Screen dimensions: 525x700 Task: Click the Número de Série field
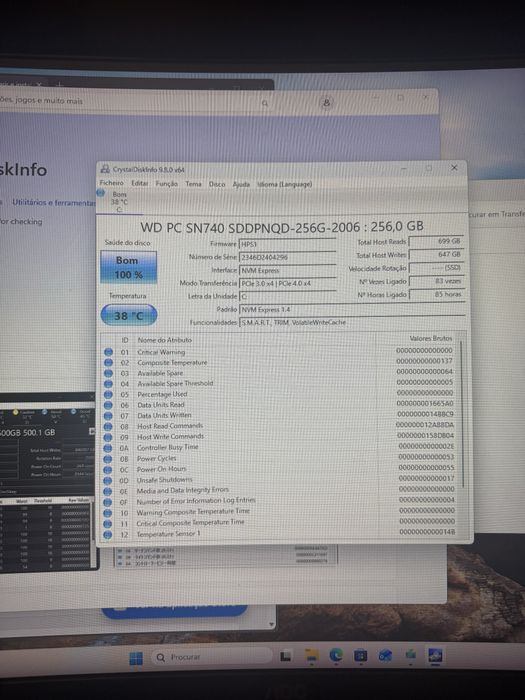click(x=287, y=257)
